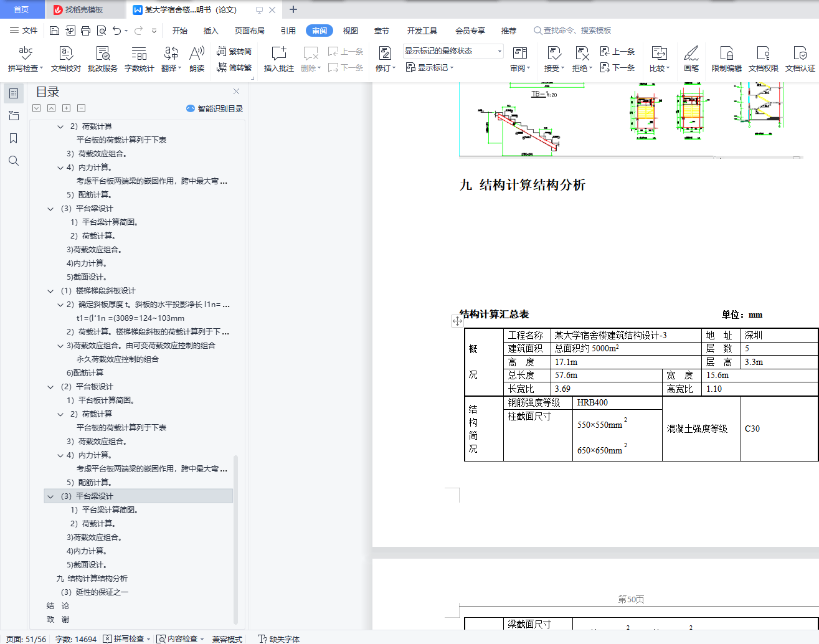Switch to the chapter navigation sidebar icon

[14, 116]
